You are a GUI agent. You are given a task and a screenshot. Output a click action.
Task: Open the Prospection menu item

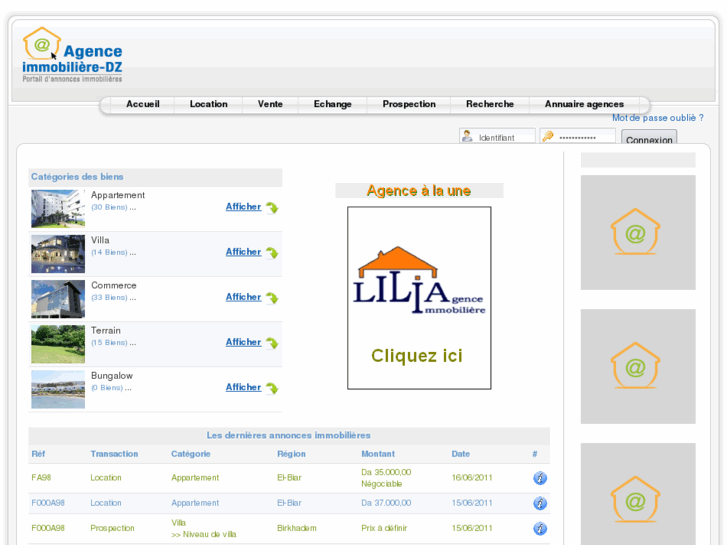(x=409, y=104)
